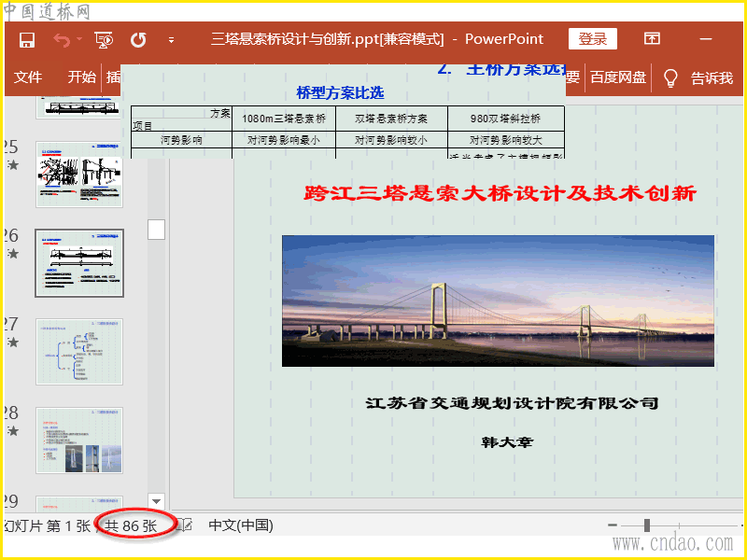Click the table cell 对河势影响较小
The height and width of the screenshot is (560, 747).
point(391,140)
